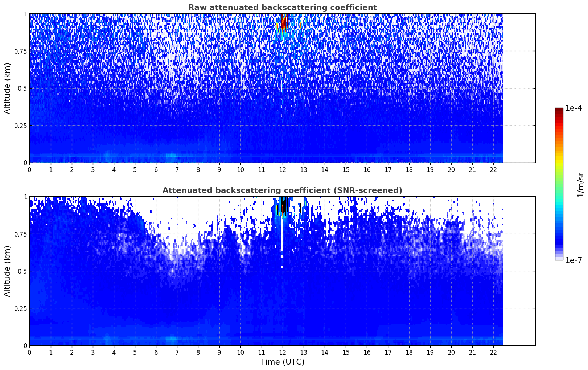The width and height of the screenshot is (588, 370).
Task: Click the altitude 1 tick on top plot
Action: click(25, 14)
